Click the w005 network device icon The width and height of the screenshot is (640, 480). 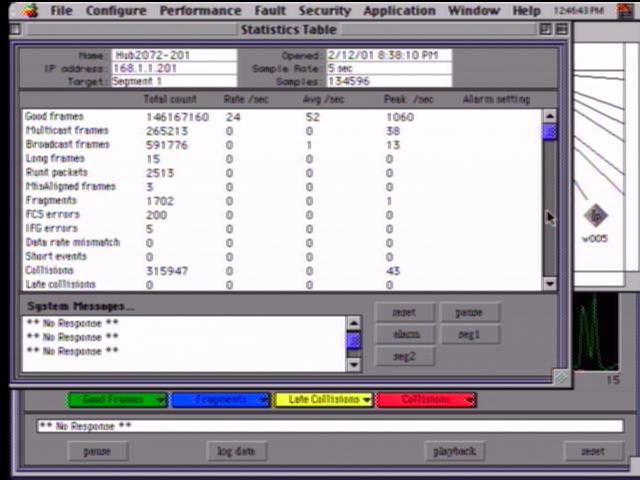[596, 216]
